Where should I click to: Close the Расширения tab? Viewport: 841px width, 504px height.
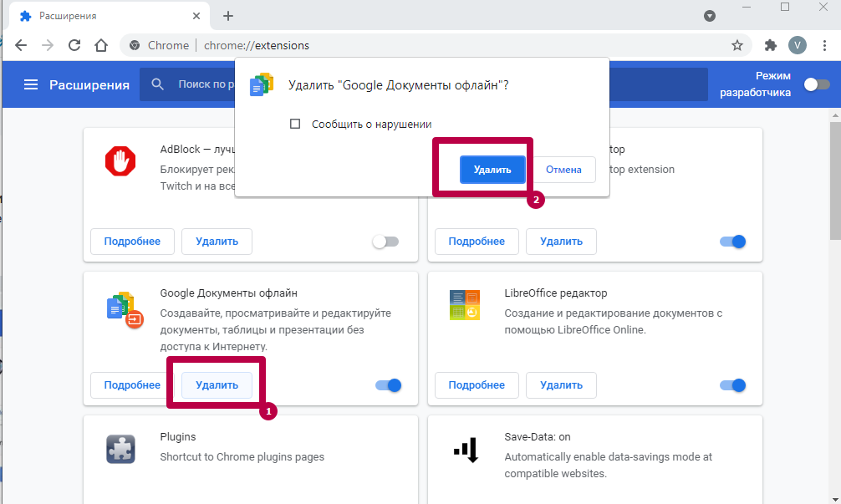196,16
